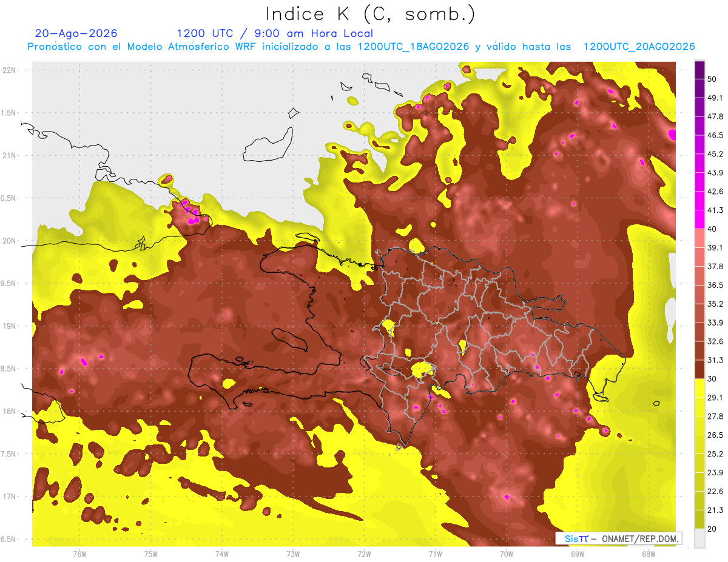Click the colorbar value '33.9'
The height and width of the screenshot is (562, 728).
coord(715,323)
